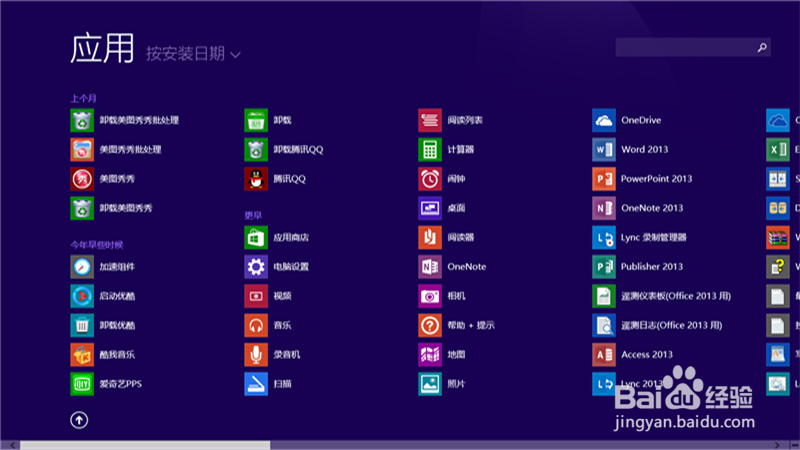Launch 美图秀秀批处理 app
Image resolution: width=800 pixels, height=450 pixels.
(82, 149)
